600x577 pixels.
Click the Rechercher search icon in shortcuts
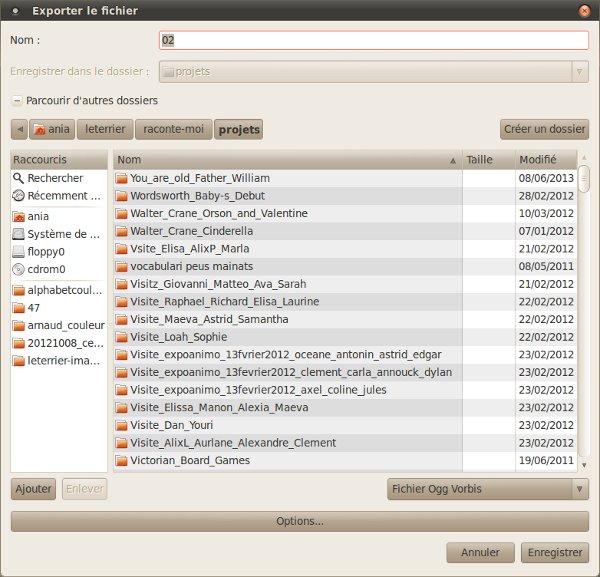point(18,178)
